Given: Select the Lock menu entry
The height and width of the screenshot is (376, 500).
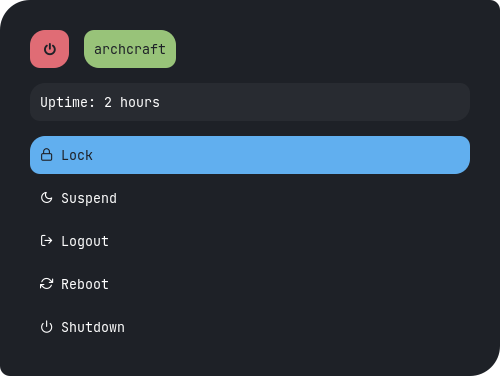Looking at the screenshot, I should pos(250,155).
